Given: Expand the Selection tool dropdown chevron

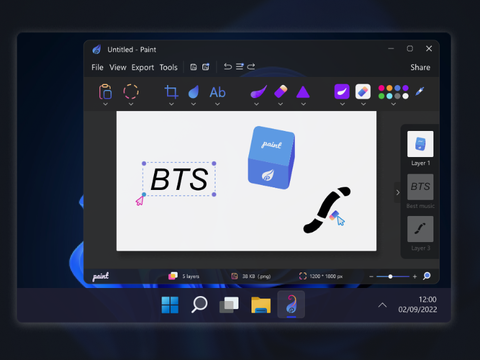Looking at the screenshot, I should (131, 104).
